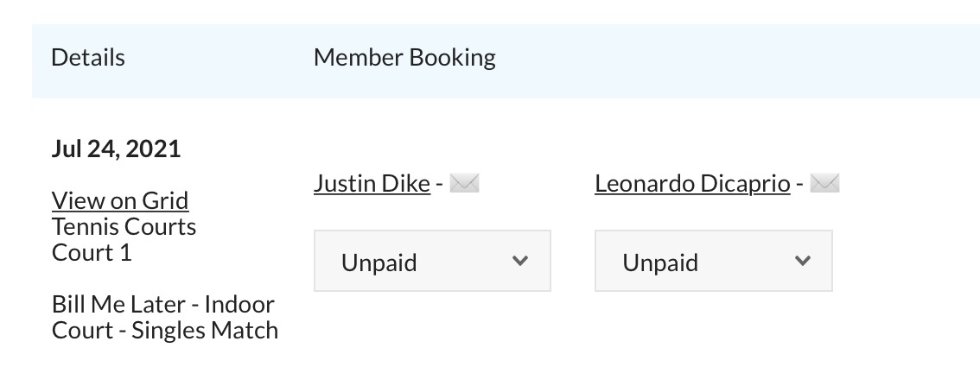Click the Court - Singles Match text line
Viewport: 980px width, 392px height.
[x=164, y=330]
